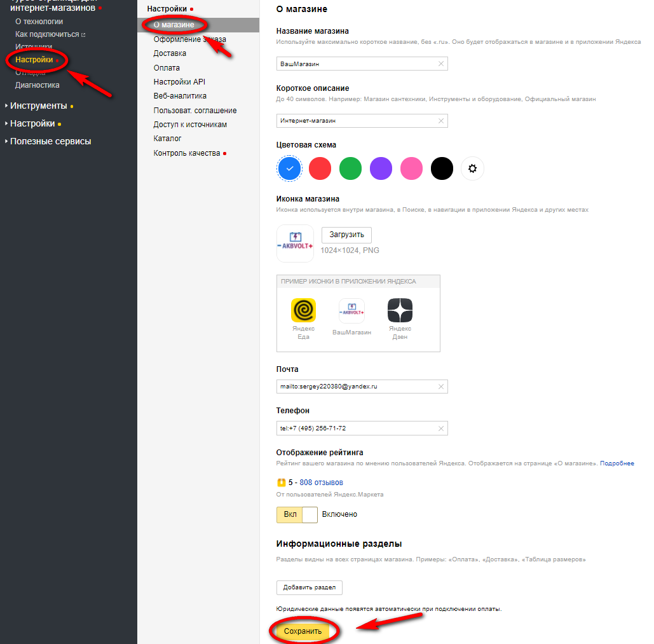Expand the lower Настройки sidebar section
Image resolution: width=654 pixels, height=644 pixels.
click(x=32, y=124)
